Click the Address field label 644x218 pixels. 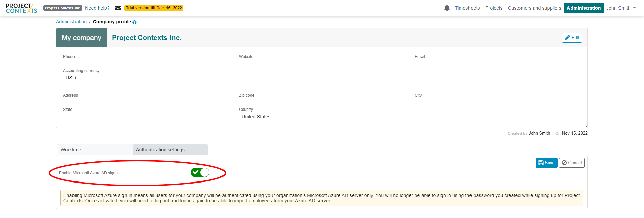click(x=70, y=95)
